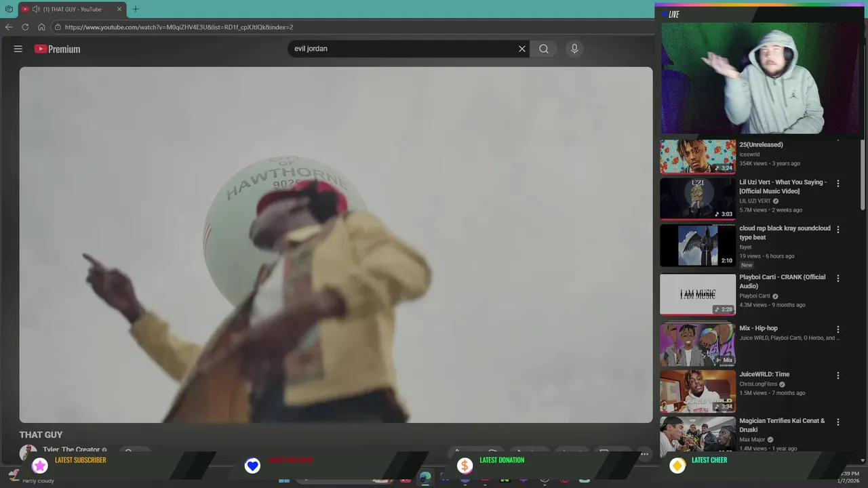The image size is (868, 488).
Task: Click the magnifier search button
Action: [x=544, y=49]
